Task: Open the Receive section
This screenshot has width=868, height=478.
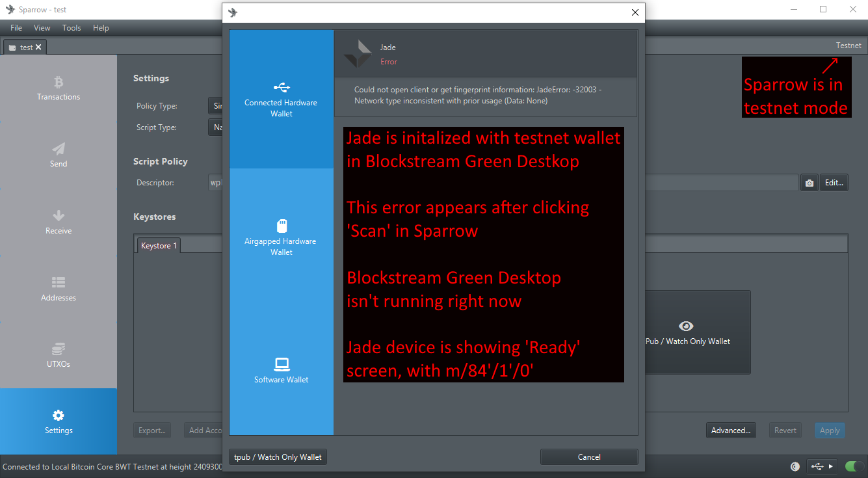Action: pyautogui.click(x=58, y=221)
